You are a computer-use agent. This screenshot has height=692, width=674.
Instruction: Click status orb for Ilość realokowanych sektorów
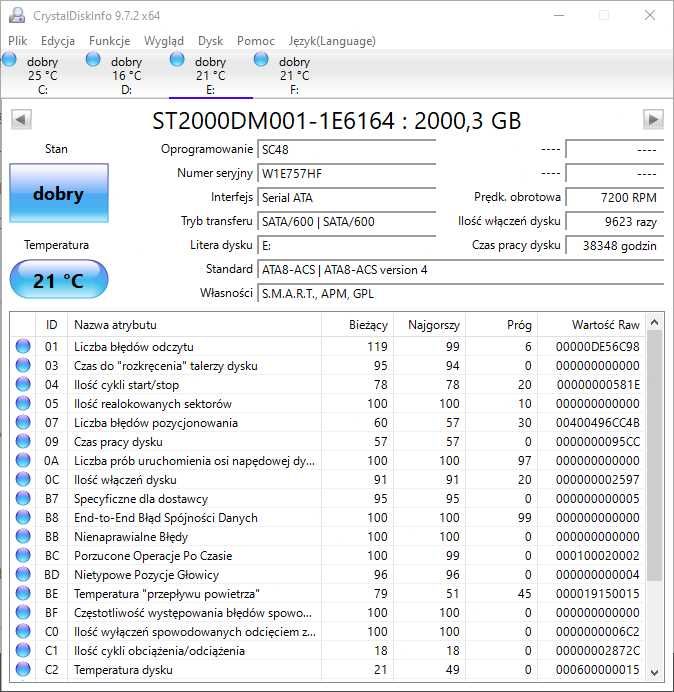[x=23, y=403]
